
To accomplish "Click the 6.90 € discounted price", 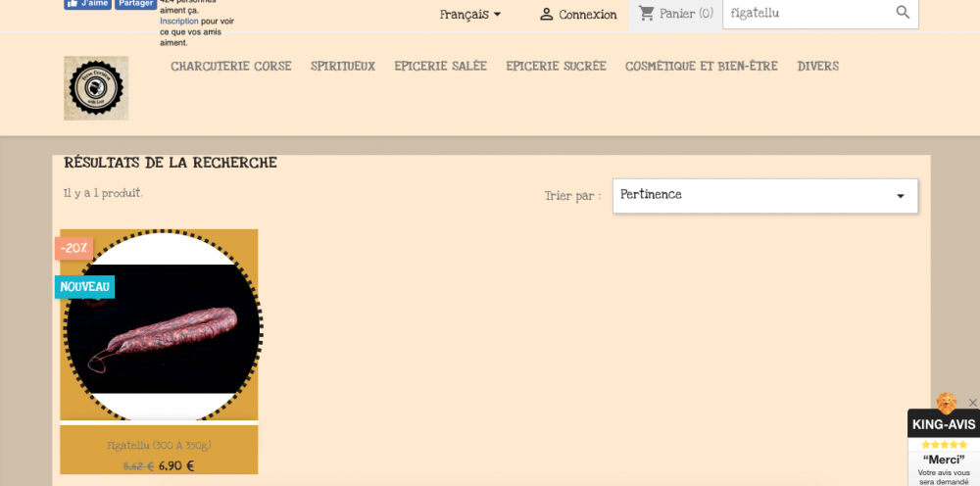I will tap(176, 466).
